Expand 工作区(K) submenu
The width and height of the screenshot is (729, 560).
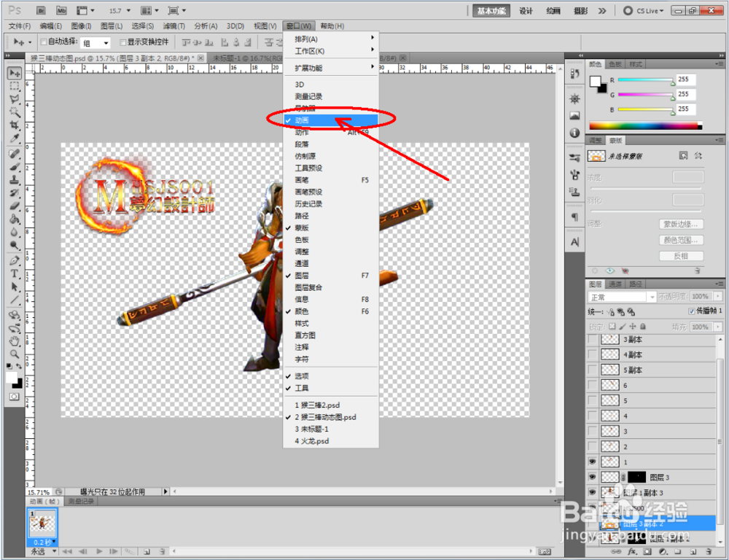pyautogui.click(x=330, y=51)
